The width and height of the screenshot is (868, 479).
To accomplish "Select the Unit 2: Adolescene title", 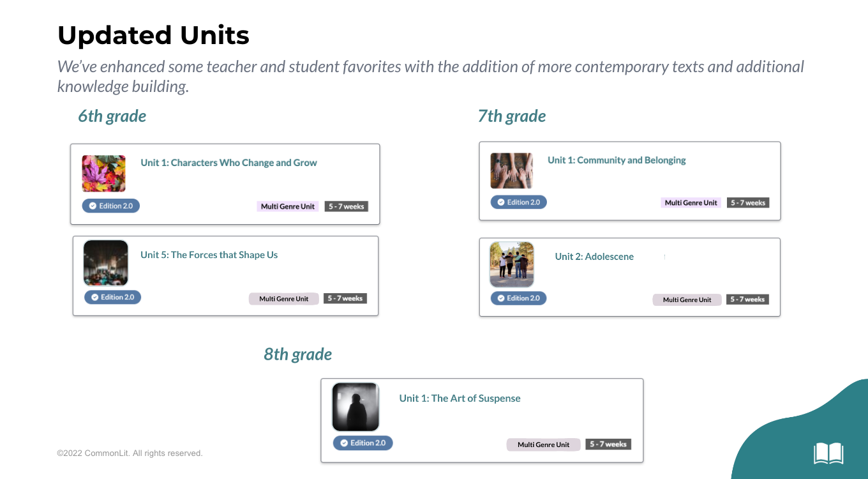I will [594, 257].
